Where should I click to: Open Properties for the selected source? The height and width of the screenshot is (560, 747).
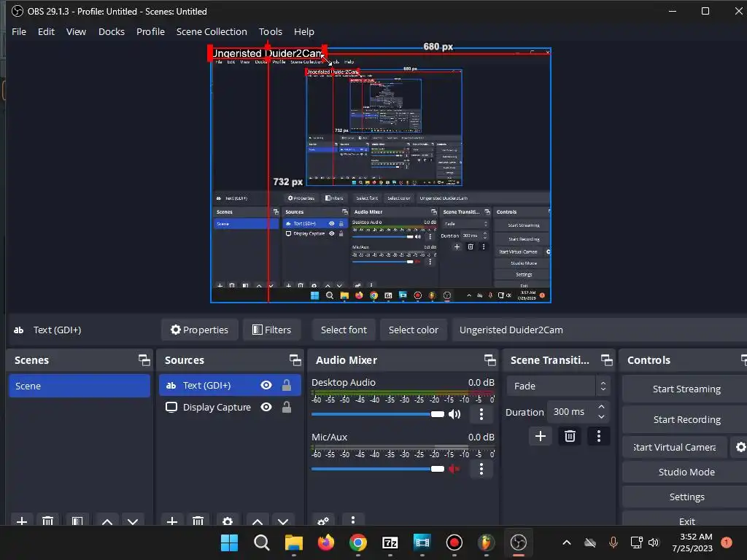tap(200, 330)
